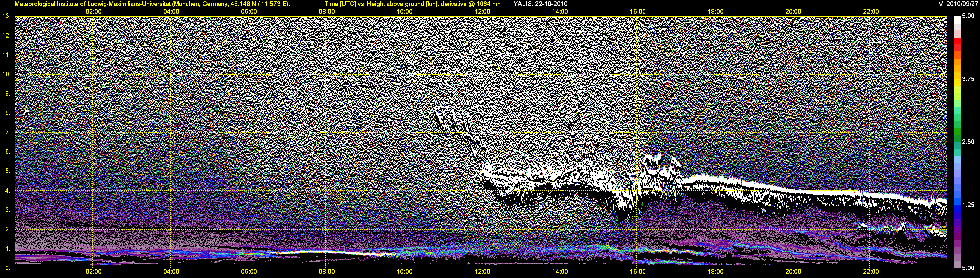Viewport: 980px width, 278px height.
Task: Click the 18:00 label on the lower time axis
Action: pyautogui.click(x=716, y=272)
